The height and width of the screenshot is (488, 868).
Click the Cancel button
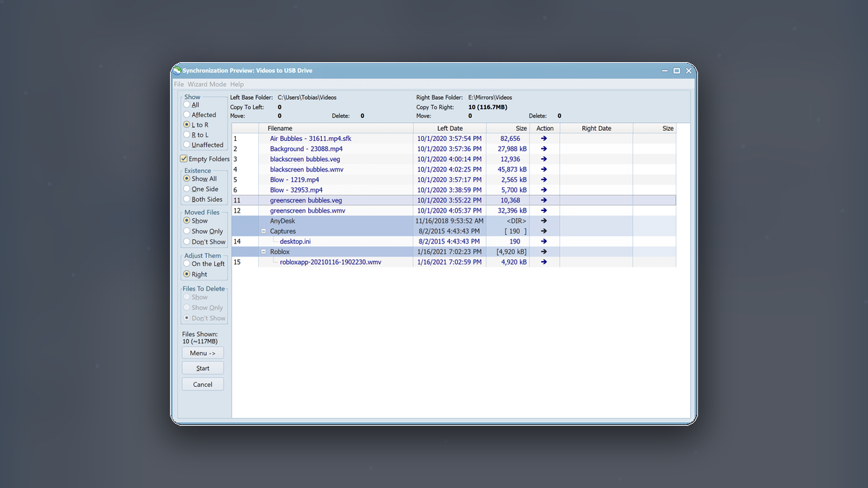[203, 384]
